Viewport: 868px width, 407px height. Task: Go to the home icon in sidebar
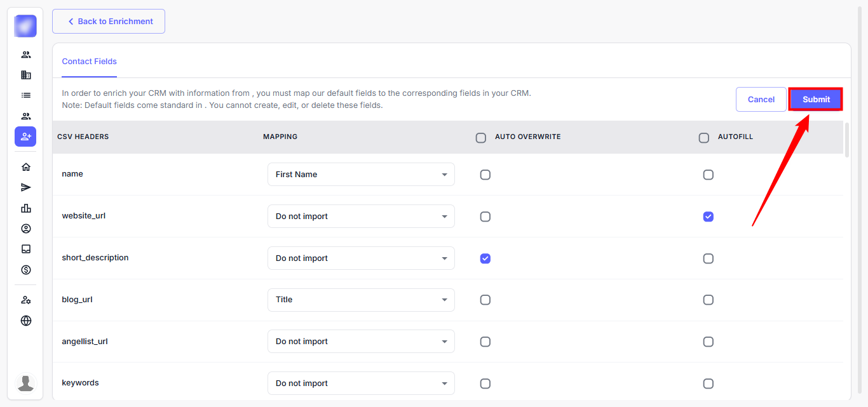tap(25, 167)
